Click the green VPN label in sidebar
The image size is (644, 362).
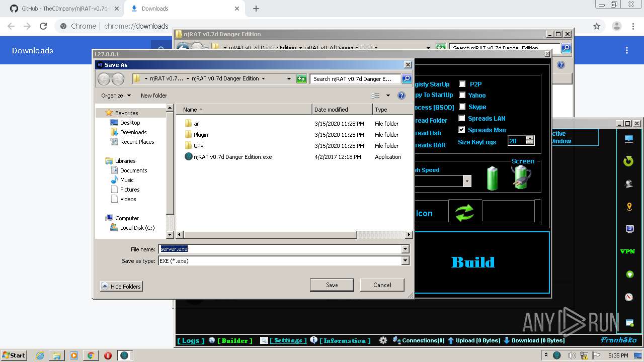click(x=627, y=251)
